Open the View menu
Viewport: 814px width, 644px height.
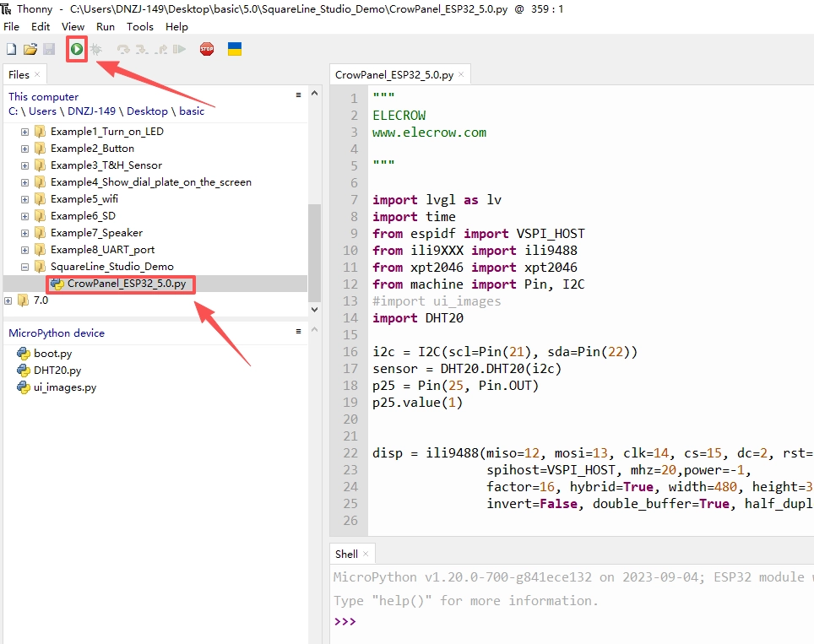pos(73,26)
